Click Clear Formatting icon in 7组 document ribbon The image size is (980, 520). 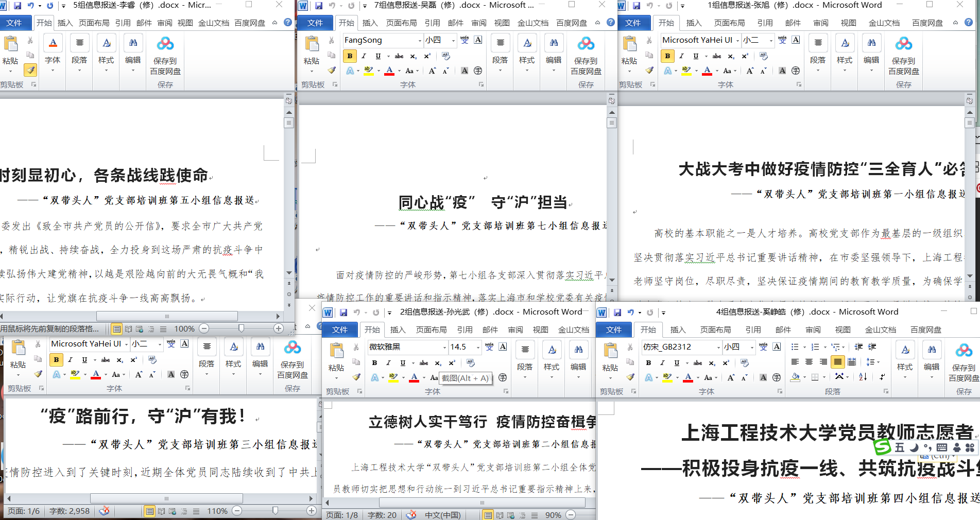click(x=446, y=56)
